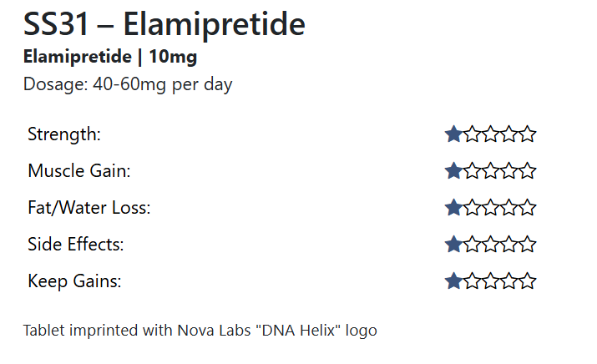Screen dimensions: 597x364
Task: Click the bold Elamipretide | 10mg subtitle
Action: (110, 58)
